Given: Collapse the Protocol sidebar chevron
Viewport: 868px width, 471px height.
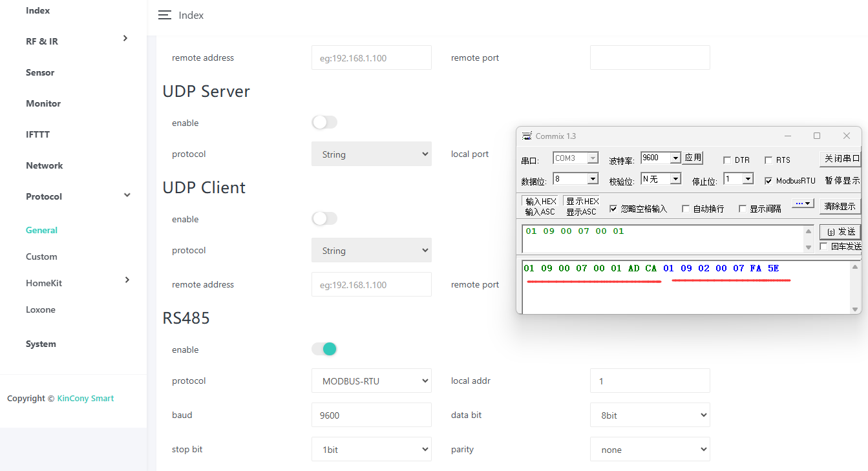Looking at the screenshot, I should [x=127, y=195].
